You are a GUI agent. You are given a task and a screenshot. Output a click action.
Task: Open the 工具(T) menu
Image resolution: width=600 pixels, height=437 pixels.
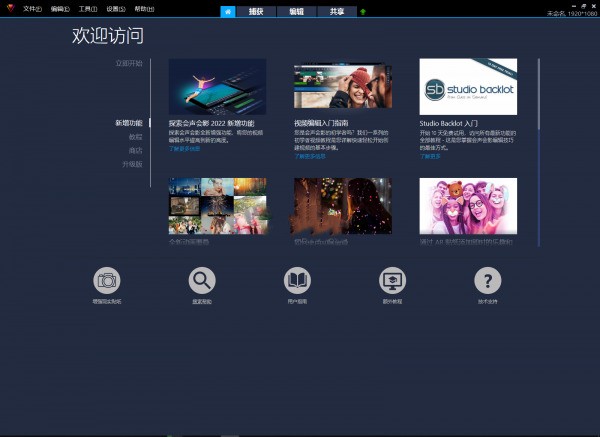pos(88,9)
